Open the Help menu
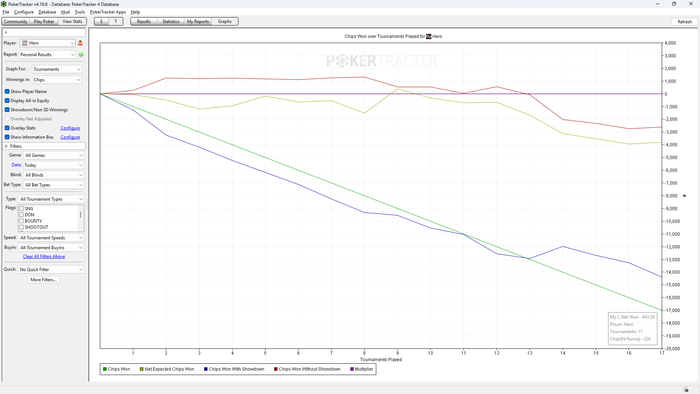Image resolution: width=700 pixels, height=394 pixels. [x=135, y=12]
